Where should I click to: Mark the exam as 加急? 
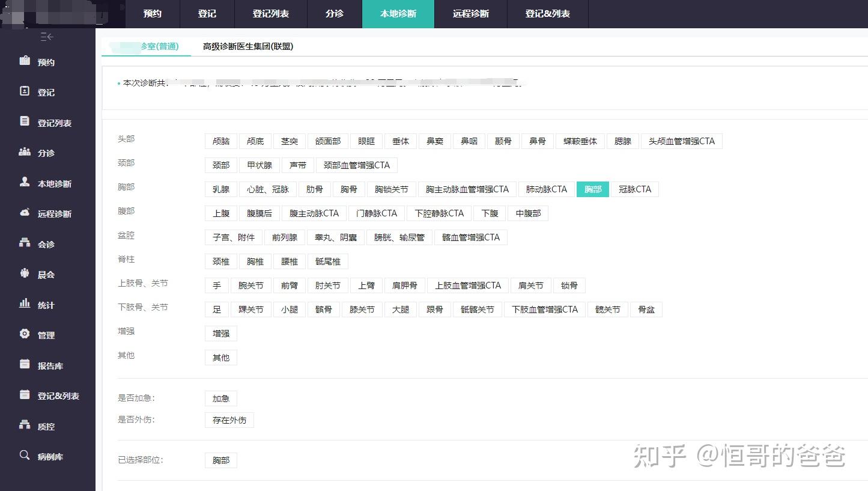pyautogui.click(x=221, y=398)
